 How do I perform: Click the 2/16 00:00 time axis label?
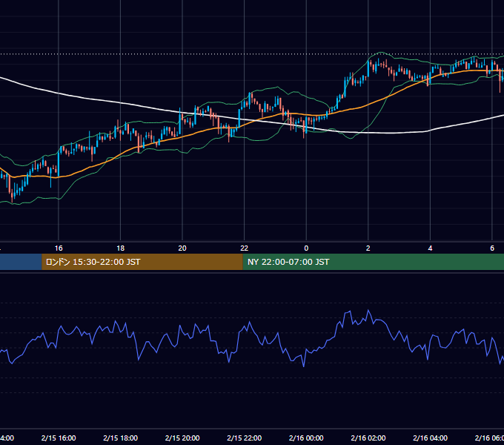306,438
